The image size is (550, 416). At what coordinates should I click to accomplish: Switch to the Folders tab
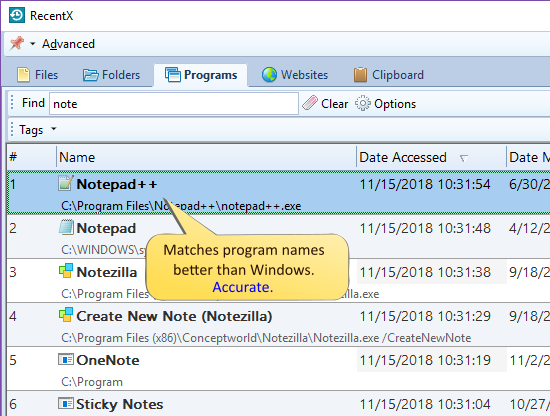112,75
